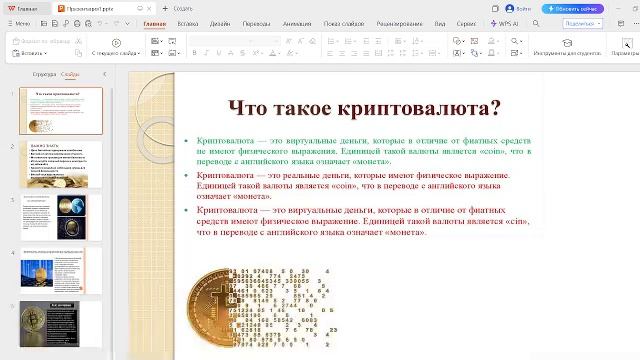640x360 pixels.
Task: Open the Дизайн ribbon tab
Action: coord(220,24)
